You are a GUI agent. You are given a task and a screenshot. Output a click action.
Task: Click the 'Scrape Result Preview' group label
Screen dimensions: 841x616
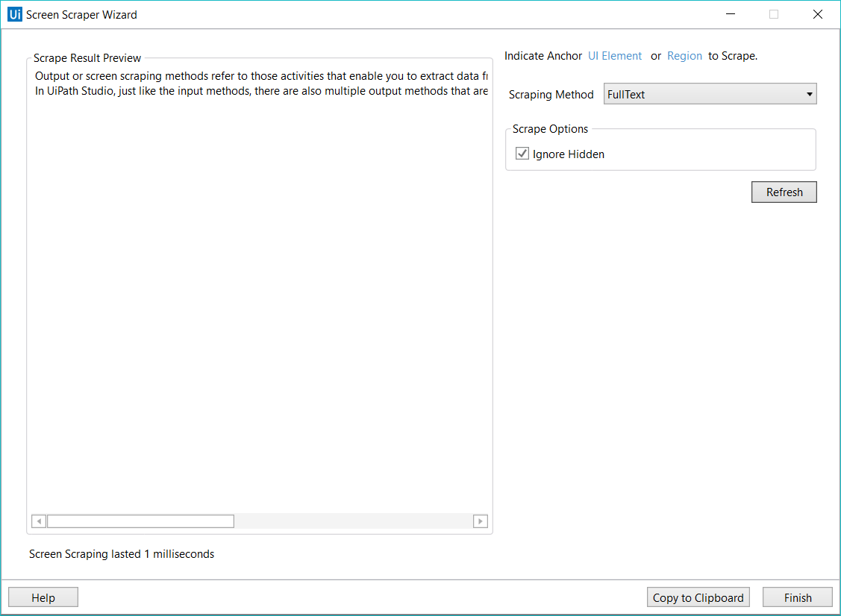click(x=87, y=58)
